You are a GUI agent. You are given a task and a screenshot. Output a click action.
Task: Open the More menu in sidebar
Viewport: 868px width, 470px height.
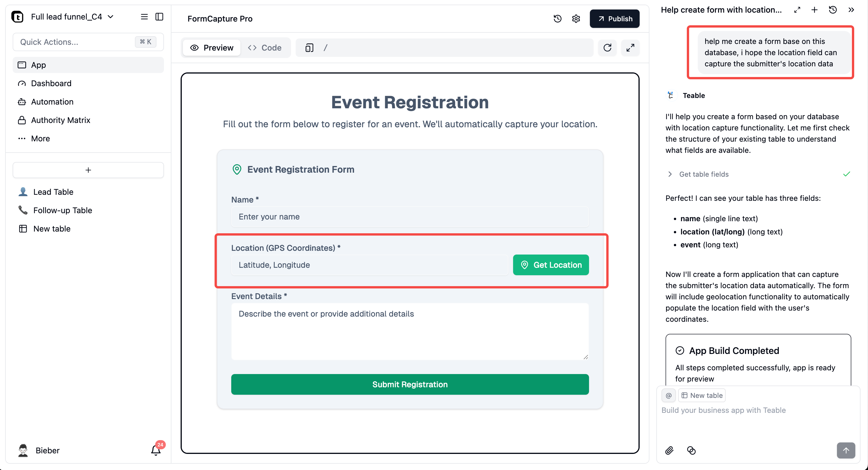point(41,138)
